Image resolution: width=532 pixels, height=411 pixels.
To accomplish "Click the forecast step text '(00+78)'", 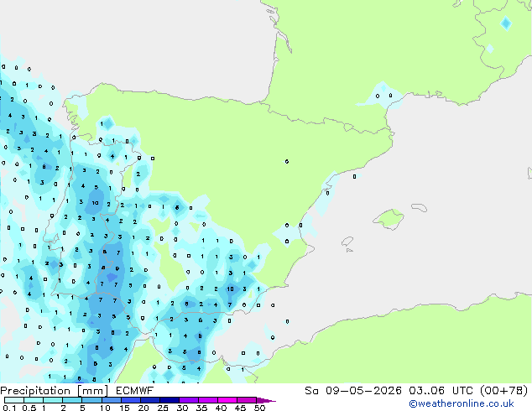I will tap(504, 391).
